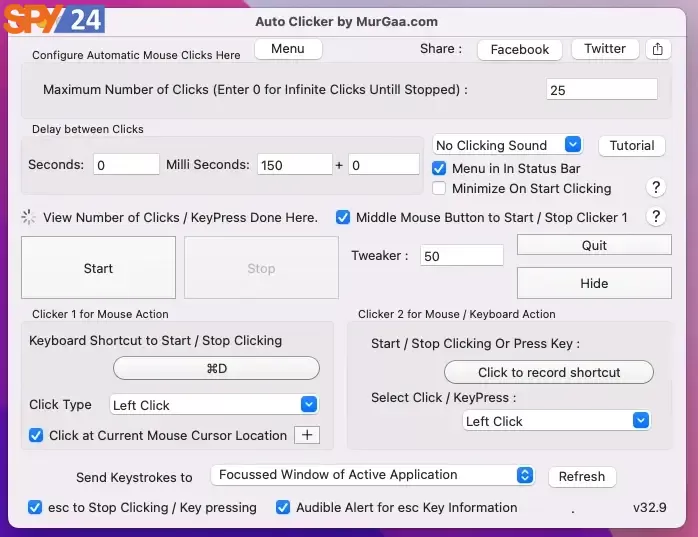The image size is (698, 537).
Task: Toggle Middle Mouse Button to Start / Stop
Action: point(343,217)
